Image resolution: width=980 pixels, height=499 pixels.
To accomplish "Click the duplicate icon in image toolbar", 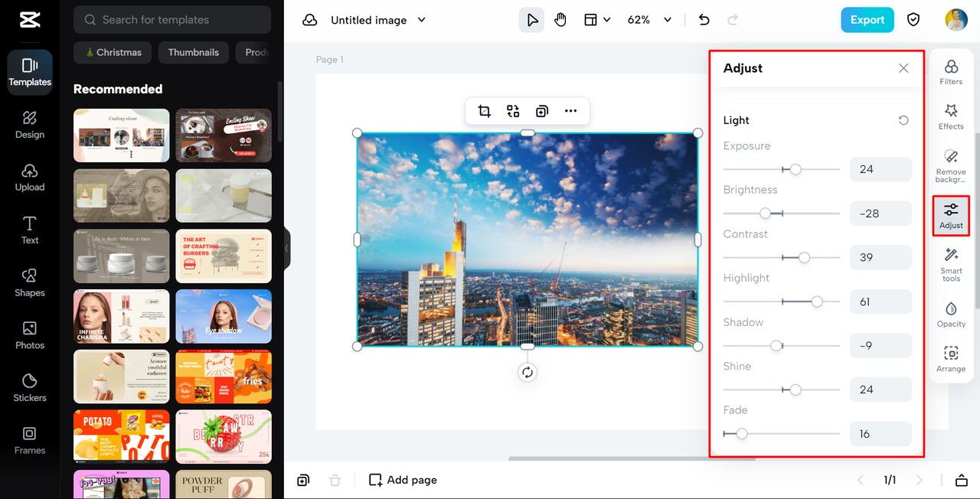I will (542, 111).
